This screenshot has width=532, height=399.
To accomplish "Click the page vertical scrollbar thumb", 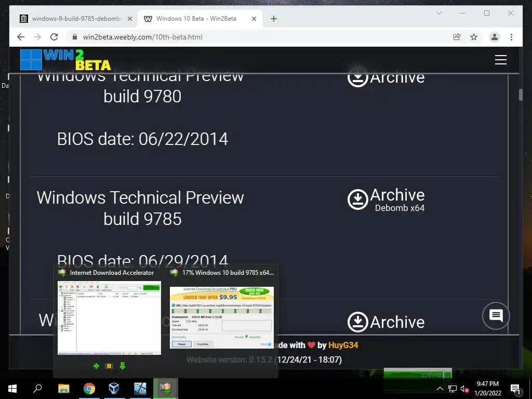I will 521,95.
